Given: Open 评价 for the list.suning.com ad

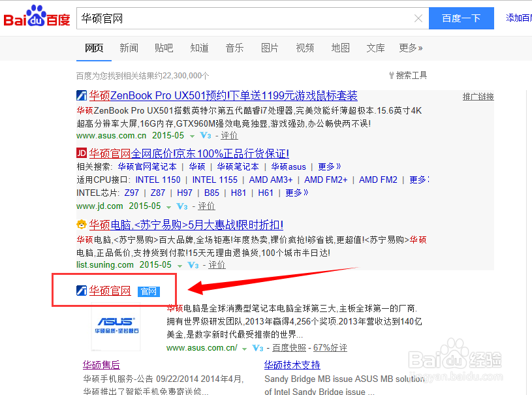Looking at the screenshot, I should coord(217,265).
